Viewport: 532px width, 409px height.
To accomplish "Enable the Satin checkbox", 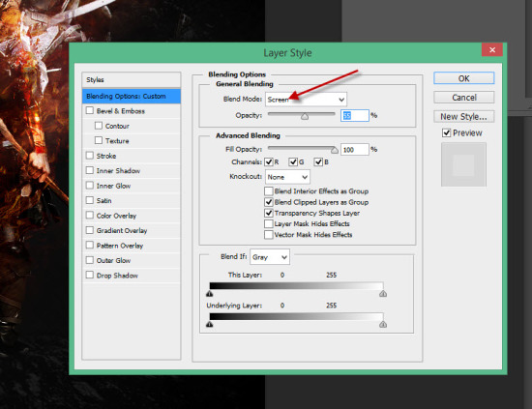I will pyautogui.click(x=90, y=200).
